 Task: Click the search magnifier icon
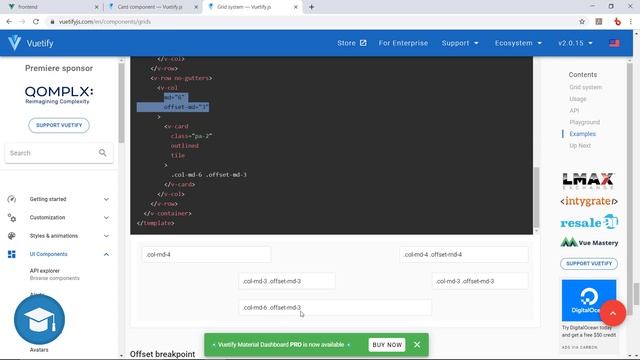click(102, 153)
